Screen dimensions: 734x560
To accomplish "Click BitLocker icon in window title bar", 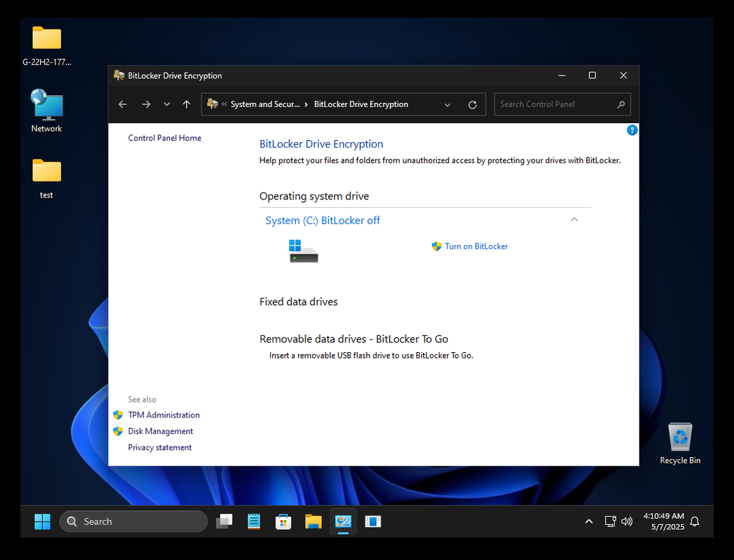I will 119,76.
